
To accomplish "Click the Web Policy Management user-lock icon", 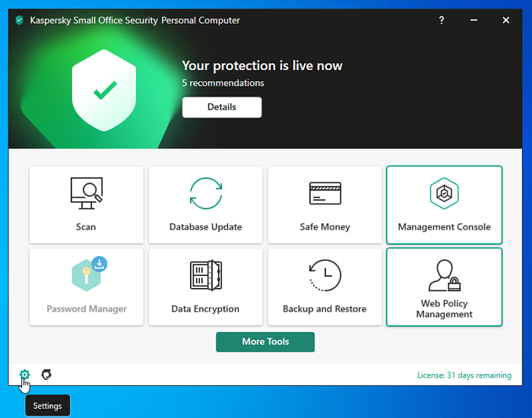I will (445, 275).
